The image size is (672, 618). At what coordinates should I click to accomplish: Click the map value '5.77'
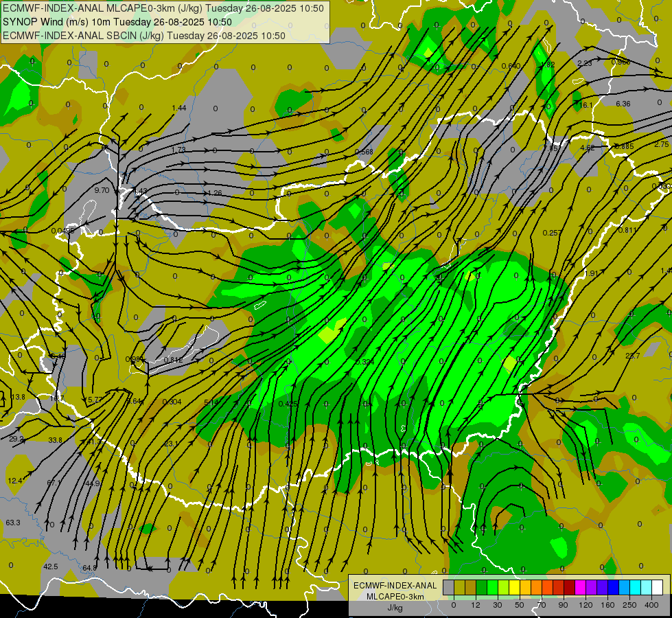coord(95,400)
